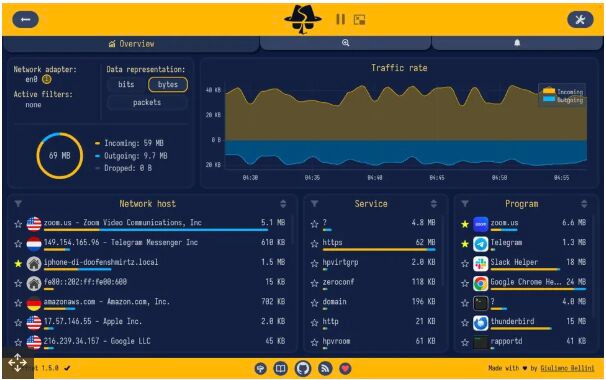Favorite the https service
606x380 pixels.
click(x=314, y=244)
